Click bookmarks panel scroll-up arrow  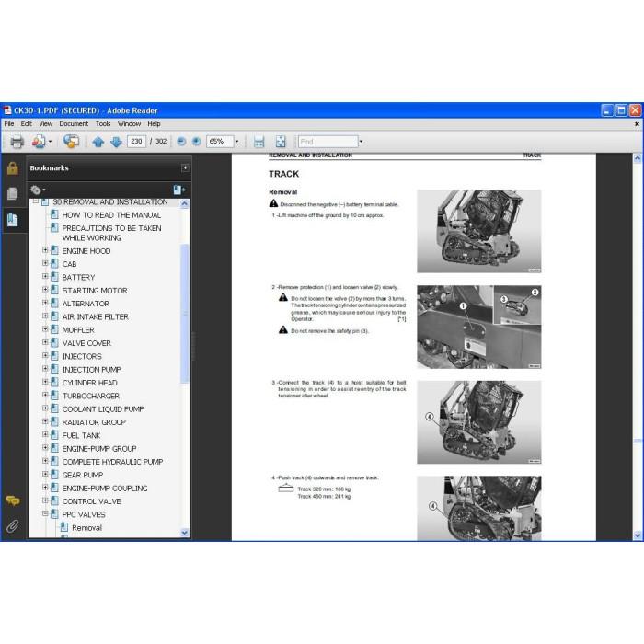click(185, 203)
